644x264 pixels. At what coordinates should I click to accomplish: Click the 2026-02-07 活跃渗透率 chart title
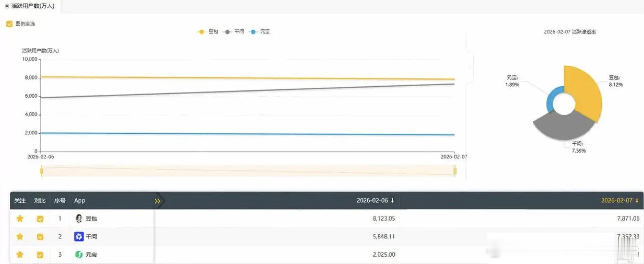[570, 32]
